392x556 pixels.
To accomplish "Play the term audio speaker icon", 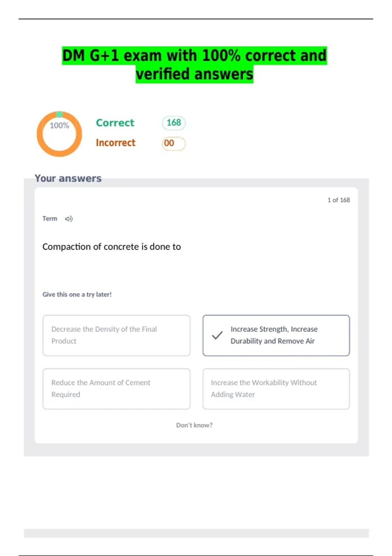I will point(69,219).
